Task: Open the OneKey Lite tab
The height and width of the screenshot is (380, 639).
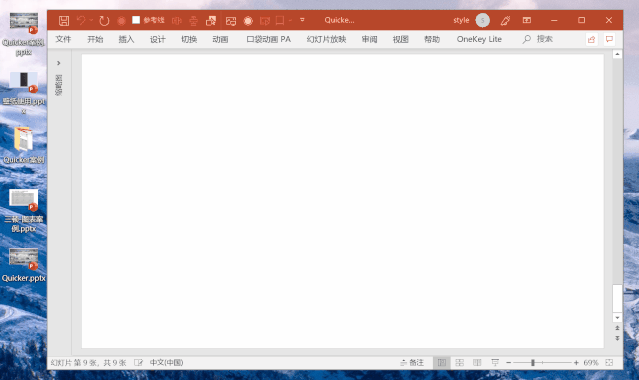Action: [x=479, y=39]
